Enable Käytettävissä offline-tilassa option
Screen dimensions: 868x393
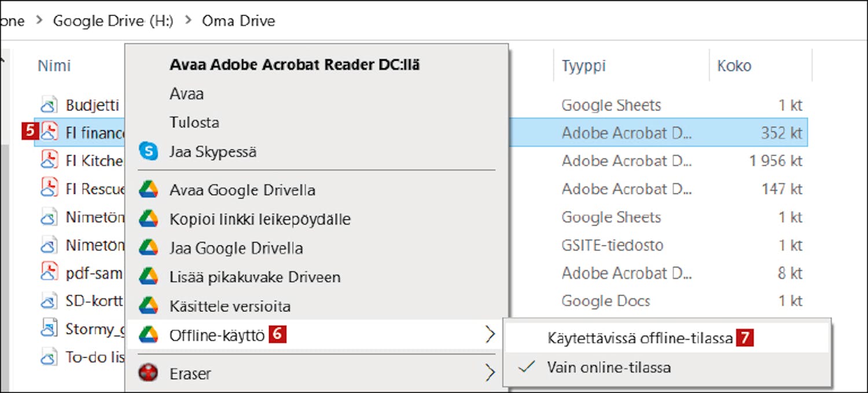640,339
